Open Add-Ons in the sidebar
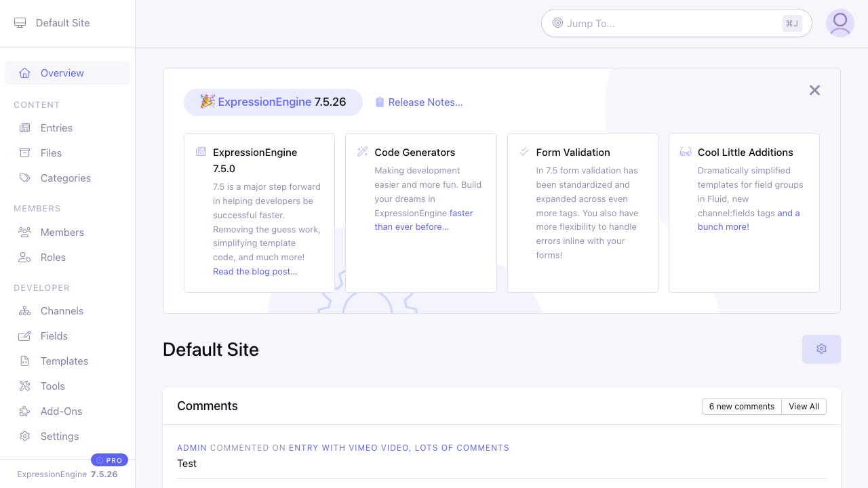This screenshot has height=488, width=868. (x=67, y=411)
